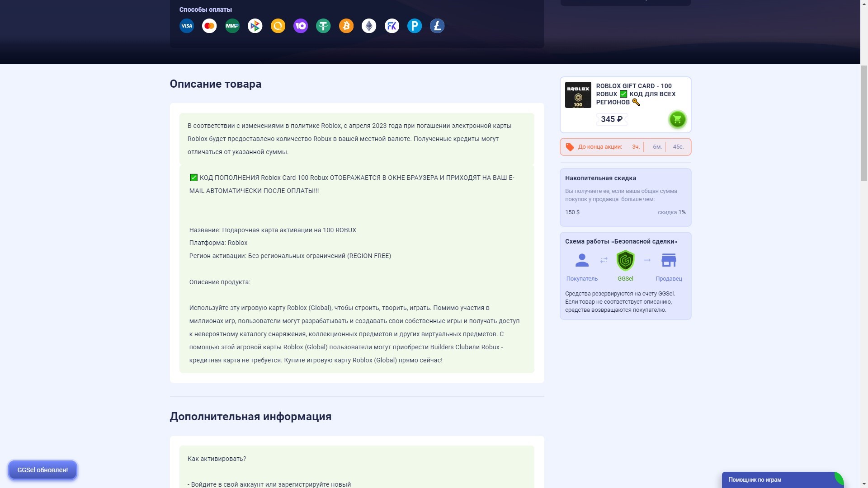Click the QIWI wallet payment icon
This screenshot has height=488, width=868.
pos(278,26)
